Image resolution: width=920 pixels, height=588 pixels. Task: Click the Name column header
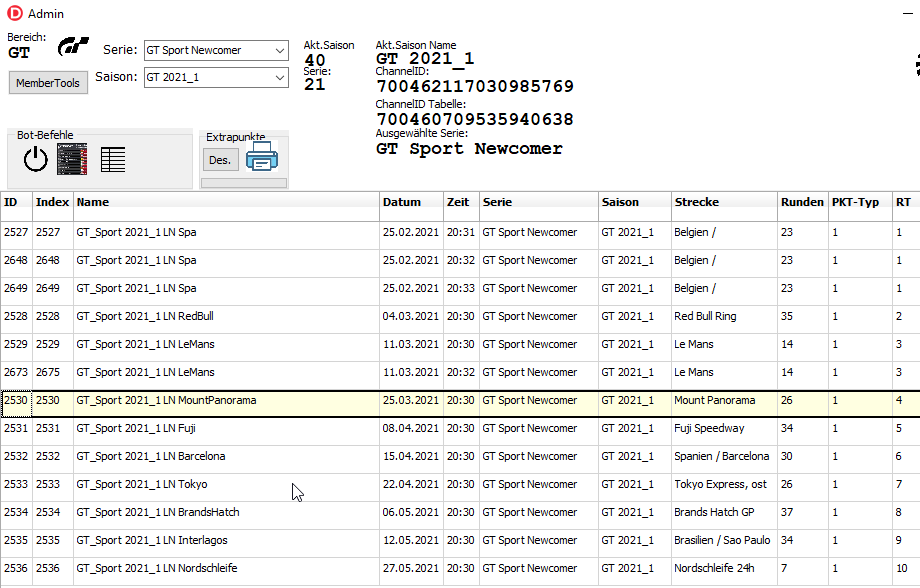[x=226, y=202]
